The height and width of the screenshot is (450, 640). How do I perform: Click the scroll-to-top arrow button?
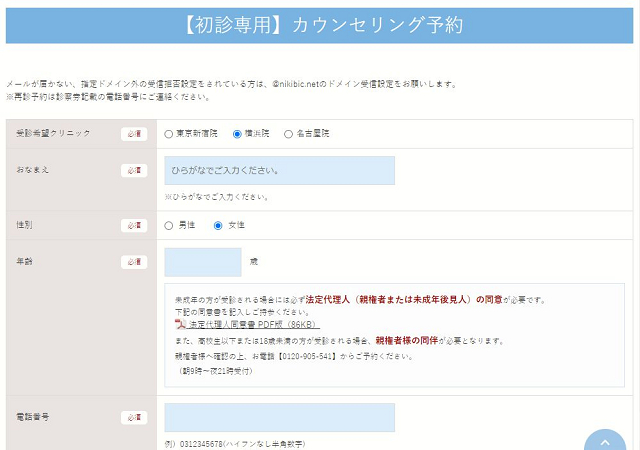point(604,440)
